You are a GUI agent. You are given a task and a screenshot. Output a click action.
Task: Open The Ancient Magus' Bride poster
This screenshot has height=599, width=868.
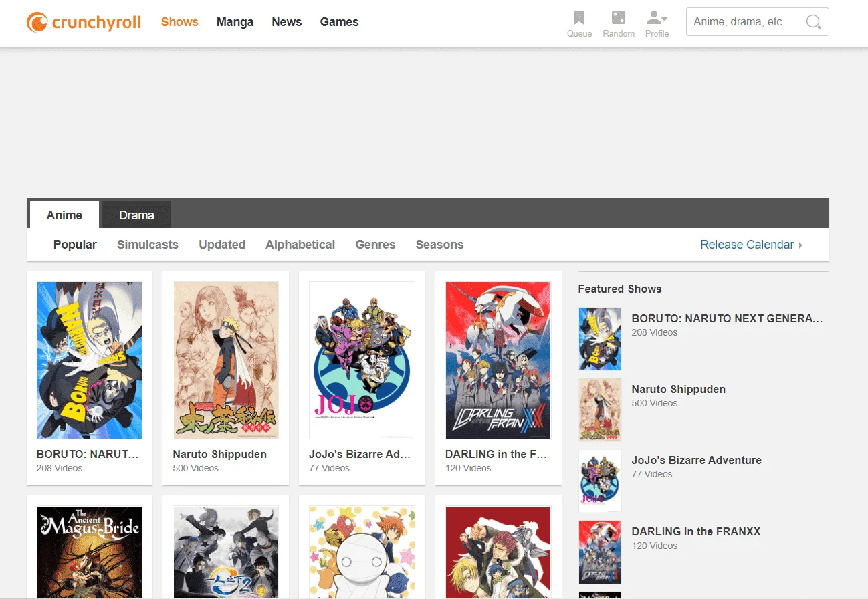[x=90, y=552]
